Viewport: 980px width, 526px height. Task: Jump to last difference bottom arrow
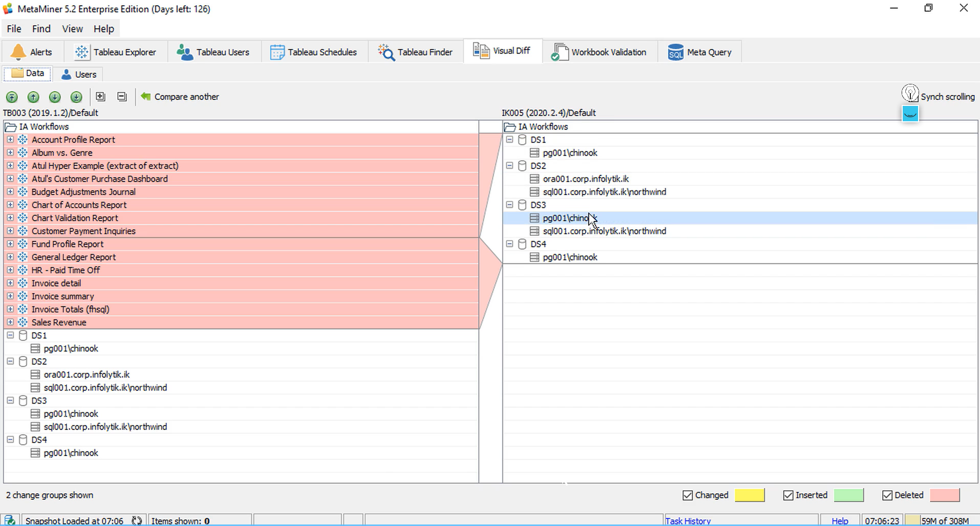76,97
